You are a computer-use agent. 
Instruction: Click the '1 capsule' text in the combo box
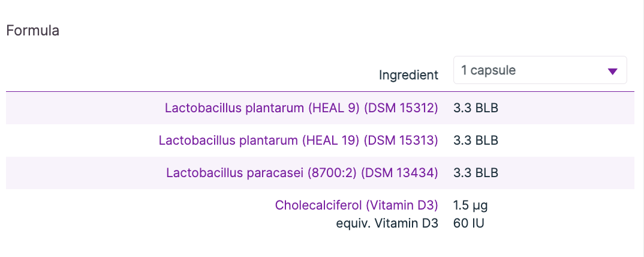coord(488,70)
